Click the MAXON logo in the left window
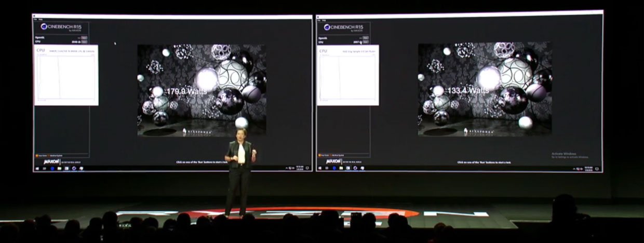Image resolution: width=644 pixels, height=243 pixels. (x=51, y=161)
